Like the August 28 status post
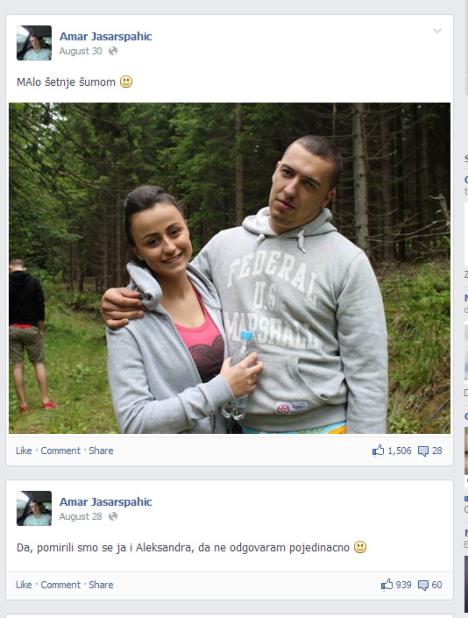The image size is (468, 618). pos(24,584)
